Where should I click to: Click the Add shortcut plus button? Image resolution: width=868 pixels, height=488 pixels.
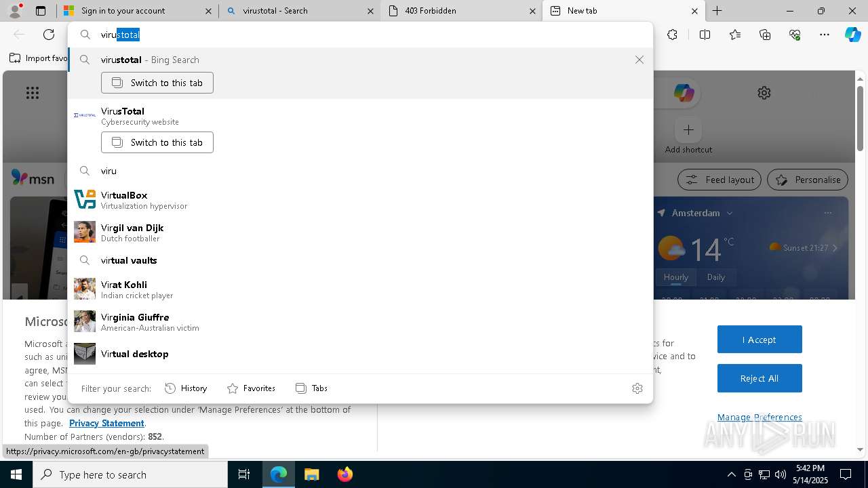coord(688,129)
